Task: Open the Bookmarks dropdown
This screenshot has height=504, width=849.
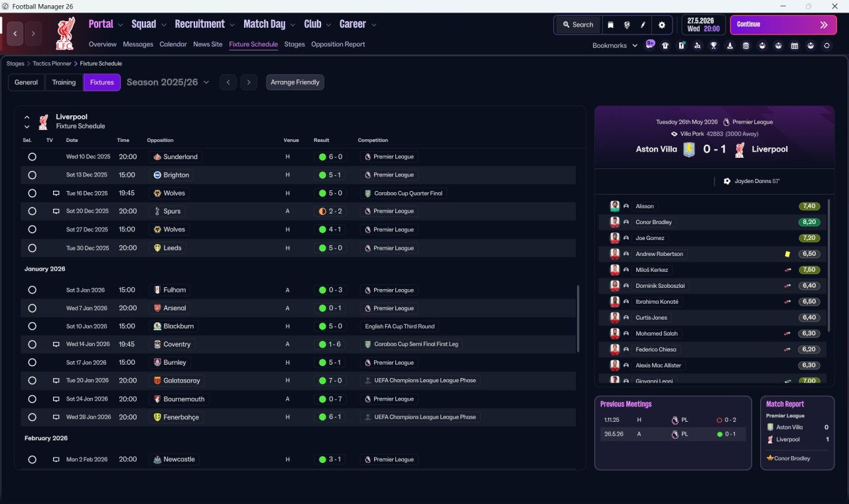Action: (615, 46)
